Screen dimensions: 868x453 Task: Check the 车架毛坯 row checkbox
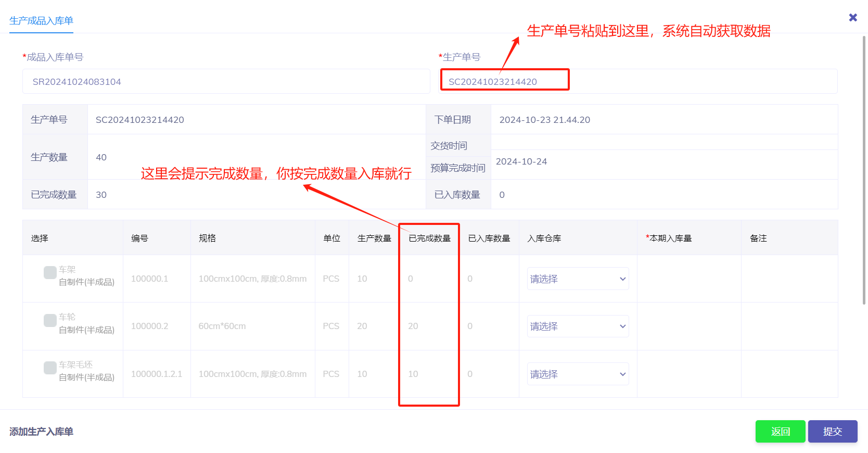coord(50,368)
